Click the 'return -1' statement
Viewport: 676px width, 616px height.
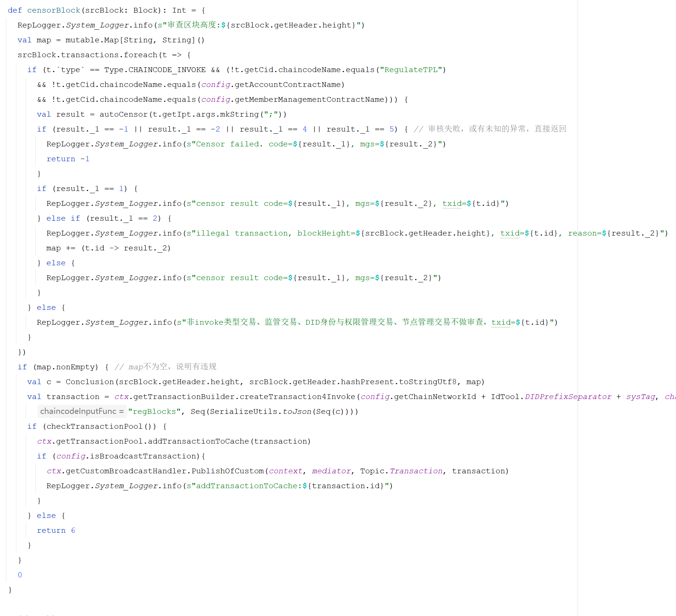point(68,159)
